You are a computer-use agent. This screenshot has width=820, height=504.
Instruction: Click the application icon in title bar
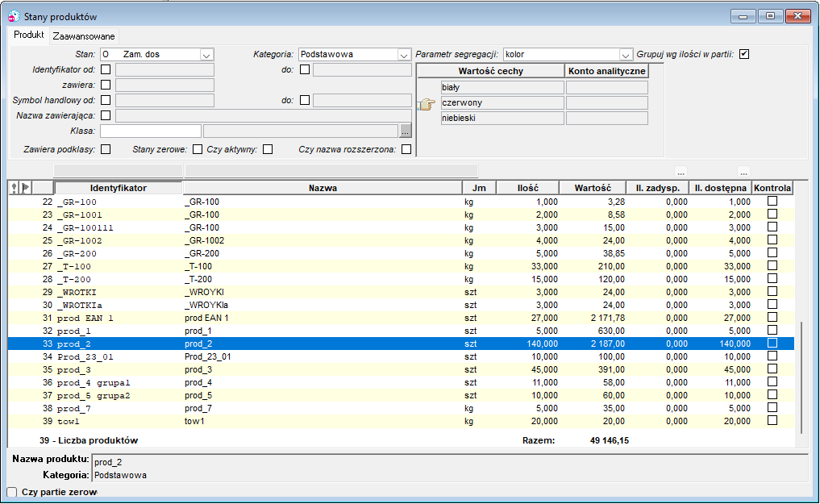click(15, 16)
